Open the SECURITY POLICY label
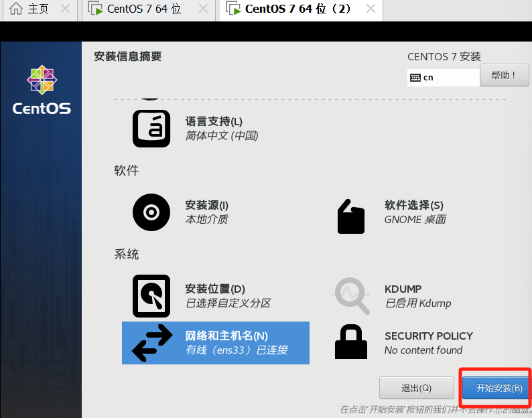Image resolution: width=532 pixels, height=418 pixels. click(x=429, y=336)
